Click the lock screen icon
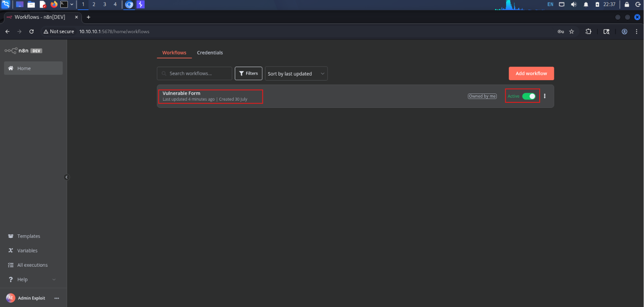The image size is (644, 307). point(627,5)
